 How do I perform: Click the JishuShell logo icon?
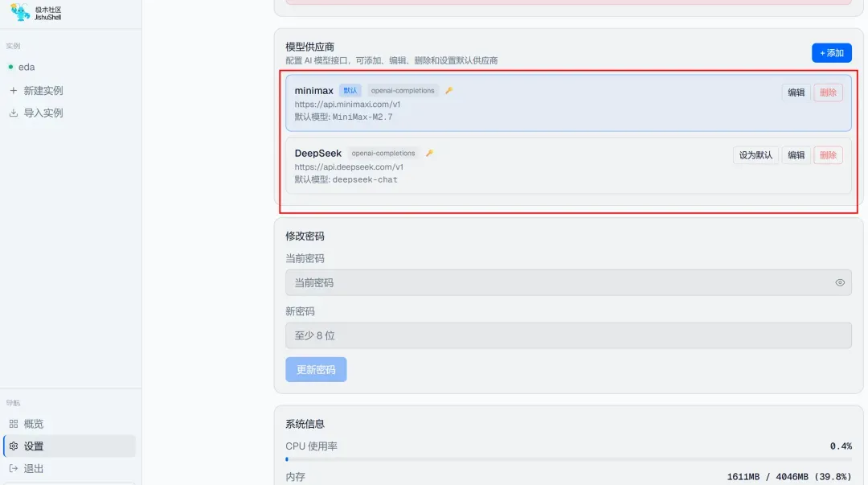point(20,12)
